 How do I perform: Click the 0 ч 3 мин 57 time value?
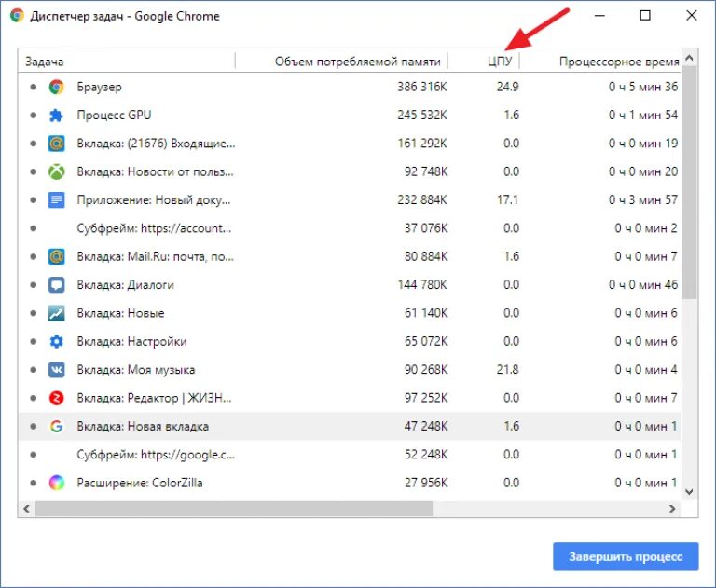pos(643,200)
